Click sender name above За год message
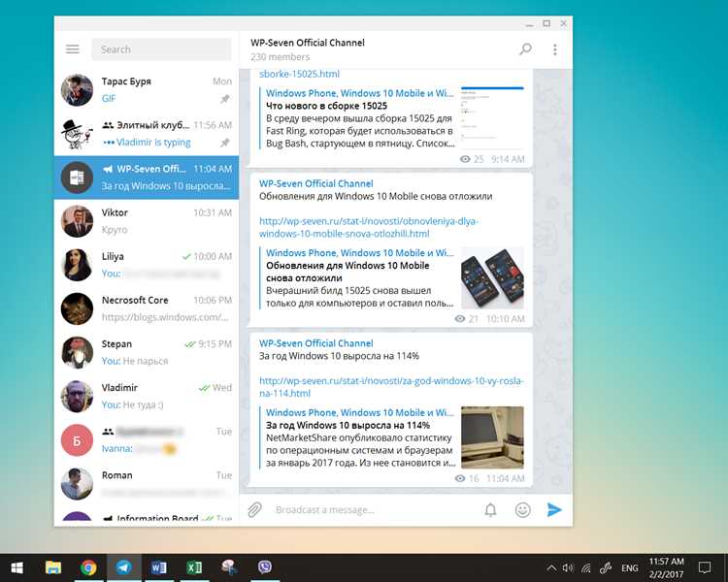Screen dimensions: 728x582 [x=316, y=343]
